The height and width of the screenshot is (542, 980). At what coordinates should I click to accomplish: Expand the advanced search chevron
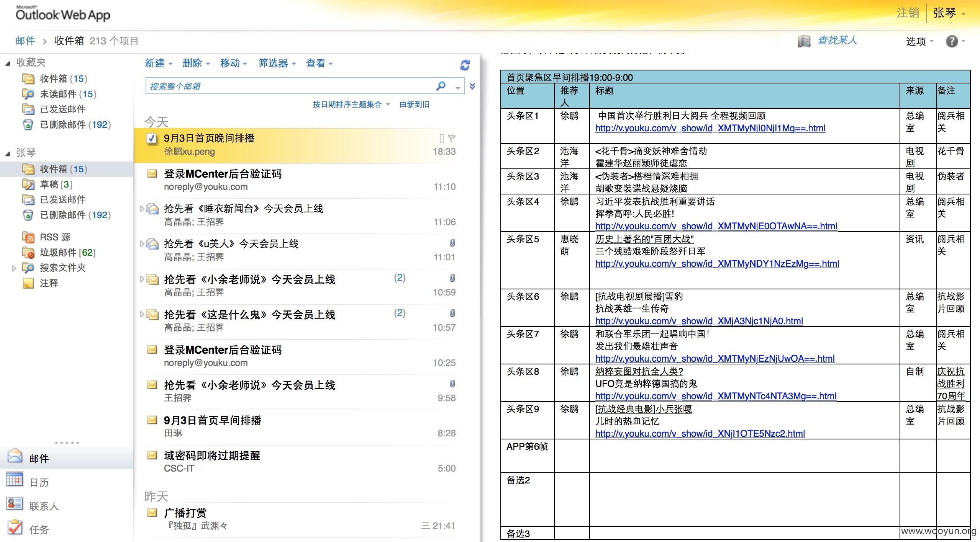coord(472,86)
